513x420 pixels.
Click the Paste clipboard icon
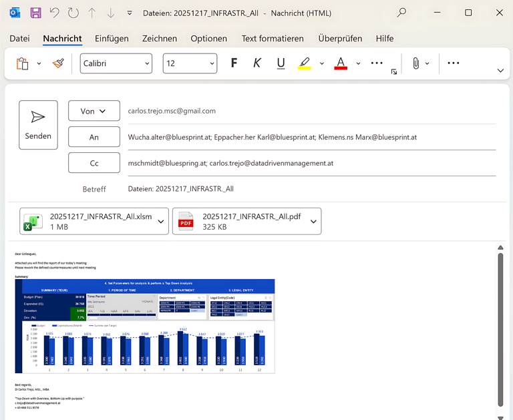pyautogui.click(x=23, y=63)
